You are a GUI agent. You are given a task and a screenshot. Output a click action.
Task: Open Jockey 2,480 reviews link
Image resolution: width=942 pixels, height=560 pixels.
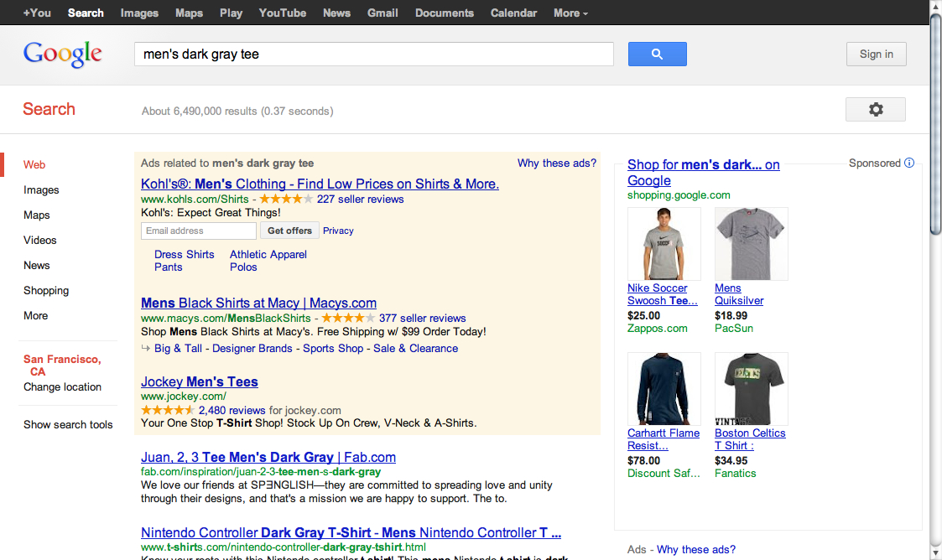[x=232, y=411]
